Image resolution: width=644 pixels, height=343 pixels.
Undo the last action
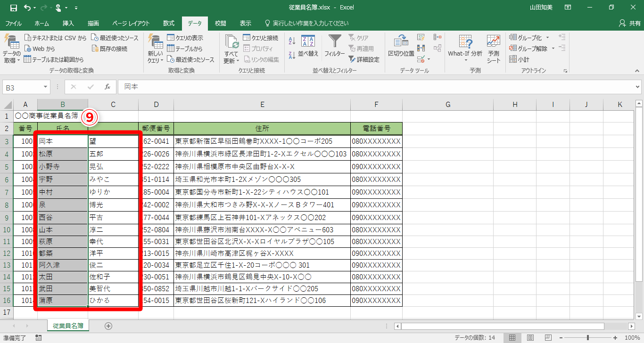tap(27, 8)
